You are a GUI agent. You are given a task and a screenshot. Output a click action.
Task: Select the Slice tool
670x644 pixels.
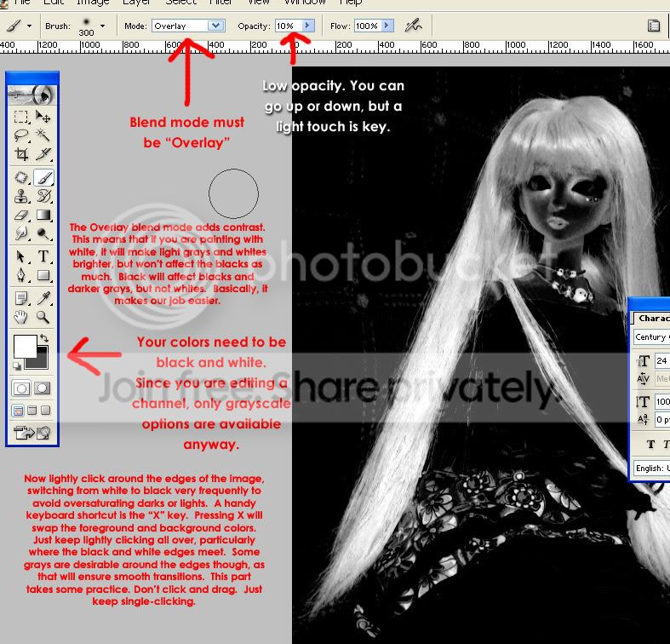click(x=43, y=154)
